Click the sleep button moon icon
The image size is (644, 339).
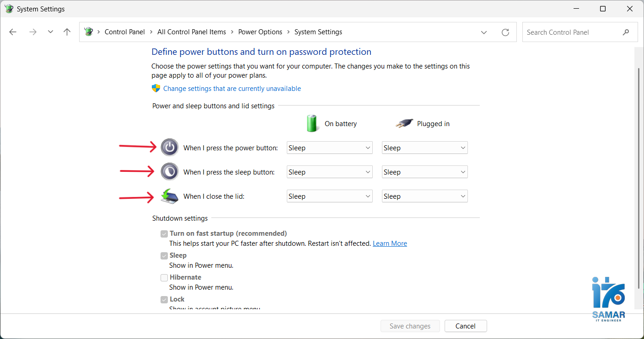point(170,172)
